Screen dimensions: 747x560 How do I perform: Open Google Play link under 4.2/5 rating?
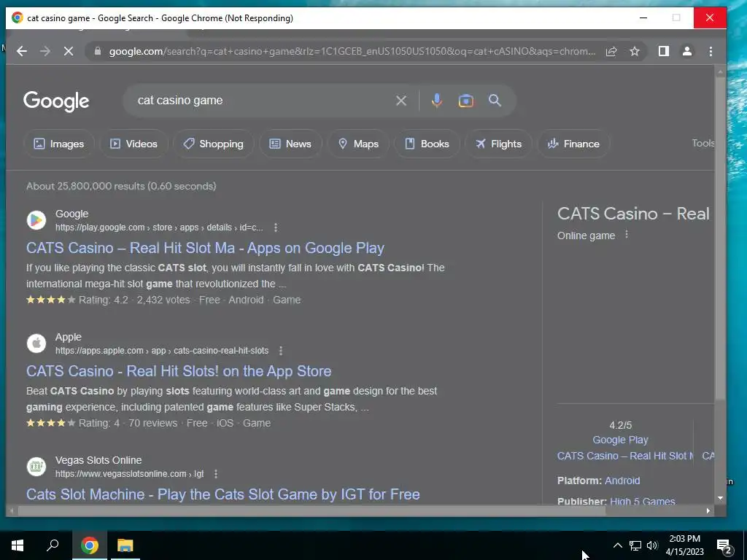pos(620,440)
